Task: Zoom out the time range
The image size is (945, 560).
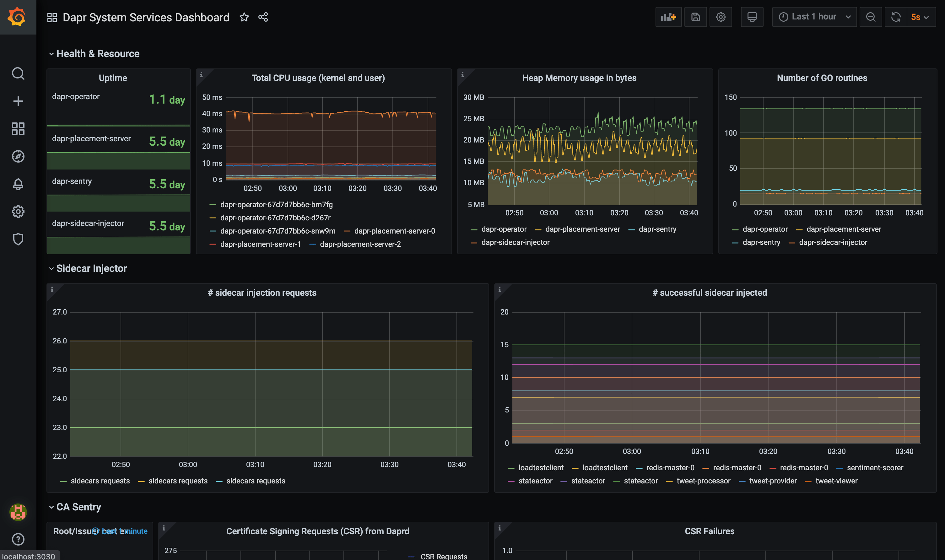Action: (x=871, y=17)
